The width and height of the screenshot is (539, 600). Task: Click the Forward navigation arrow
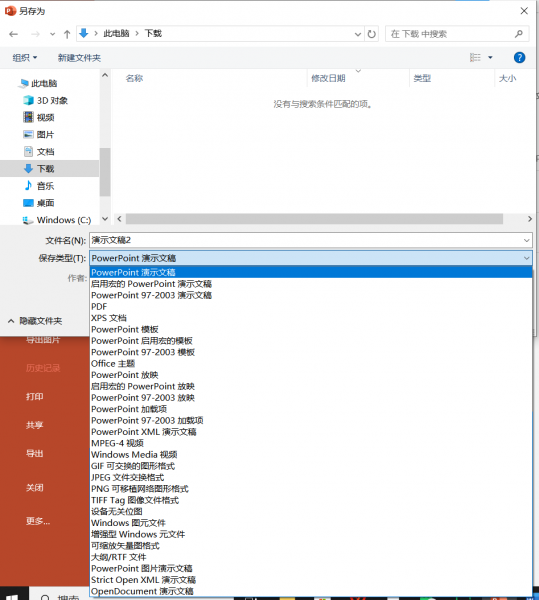(x=35, y=34)
